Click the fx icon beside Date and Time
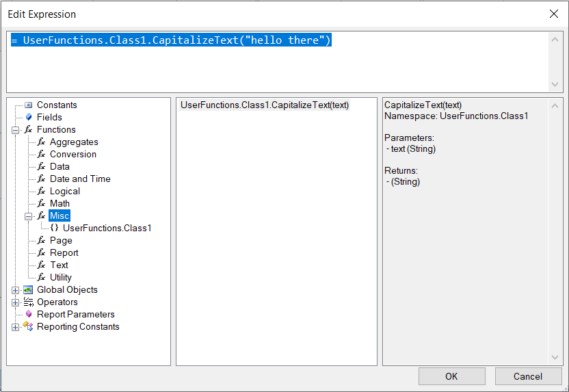569x392 pixels. (x=41, y=179)
